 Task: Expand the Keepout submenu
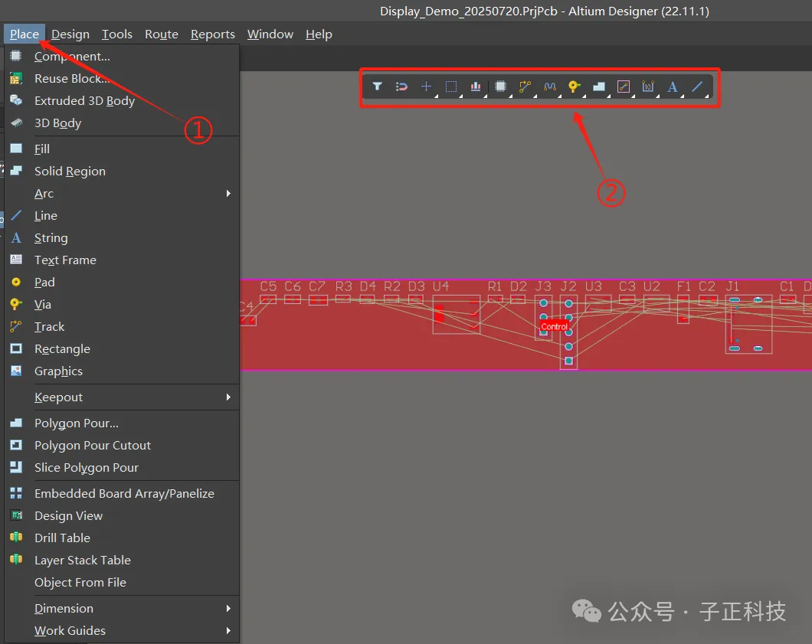click(x=122, y=397)
